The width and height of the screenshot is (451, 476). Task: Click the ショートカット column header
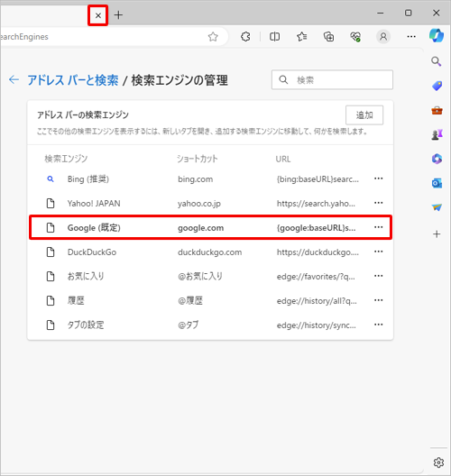pyautogui.click(x=198, y=159)
